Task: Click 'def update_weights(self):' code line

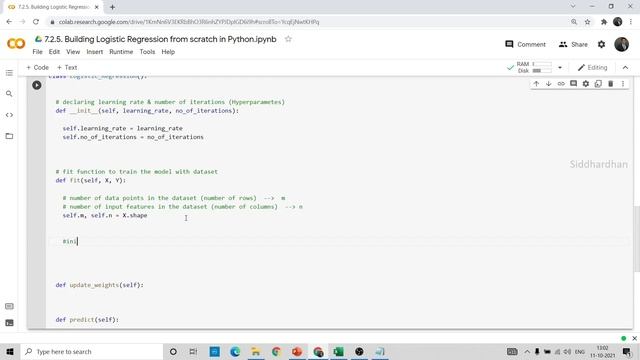Action: 100,285
